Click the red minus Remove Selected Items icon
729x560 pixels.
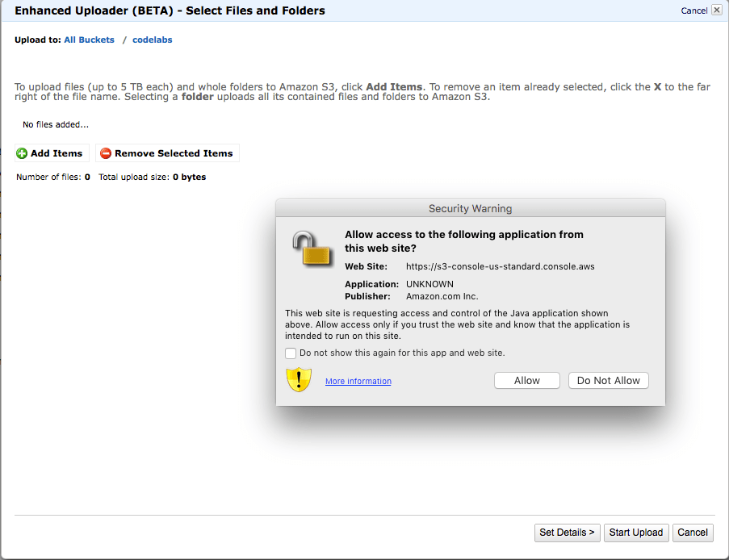tap(105, 153)
